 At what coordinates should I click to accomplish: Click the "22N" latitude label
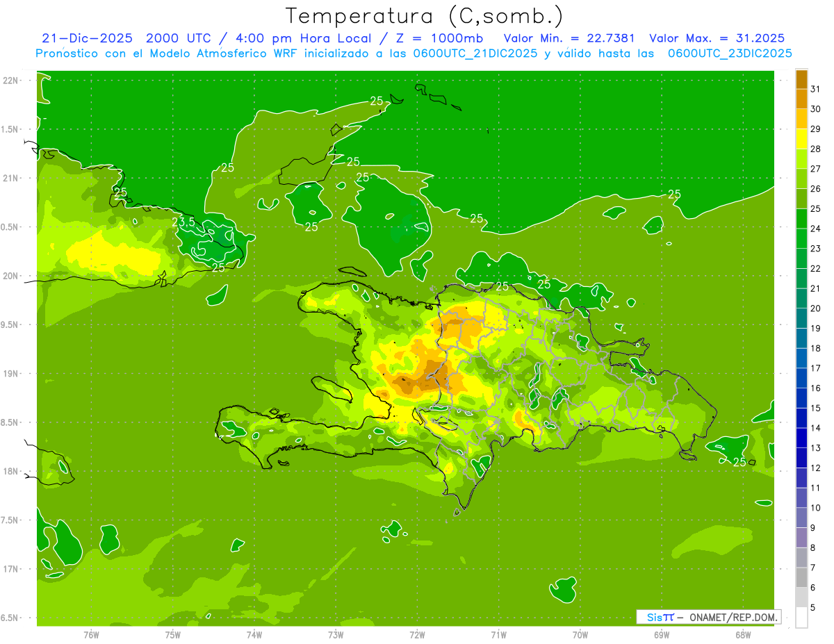point(10,81)
